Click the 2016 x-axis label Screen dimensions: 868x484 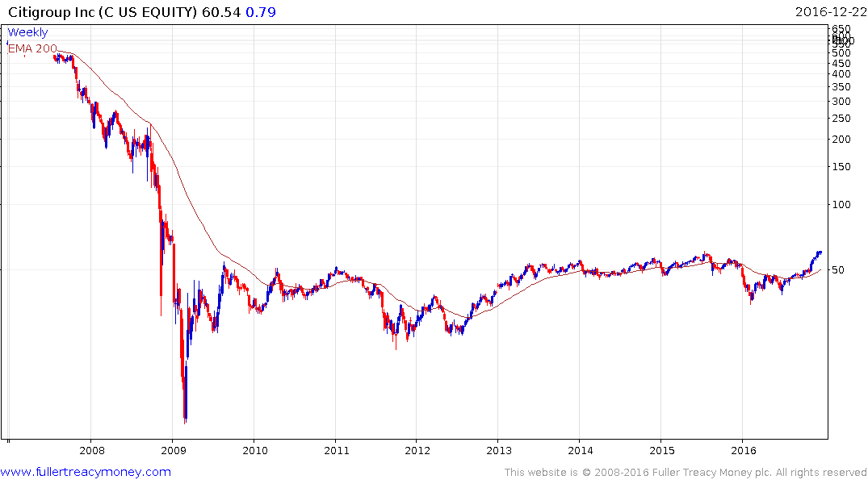[x=743, y=450]
